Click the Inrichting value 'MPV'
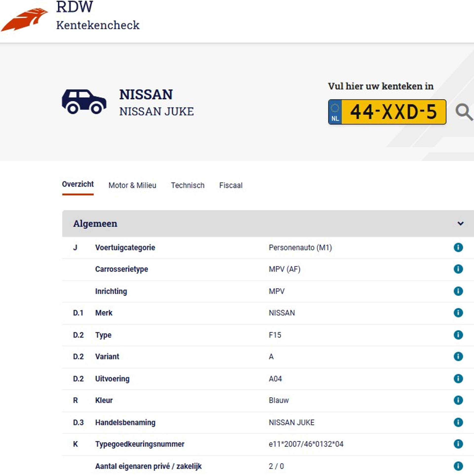Image resolution: width=474 pixels, height=476 pixels. click(x=276, y=291)
